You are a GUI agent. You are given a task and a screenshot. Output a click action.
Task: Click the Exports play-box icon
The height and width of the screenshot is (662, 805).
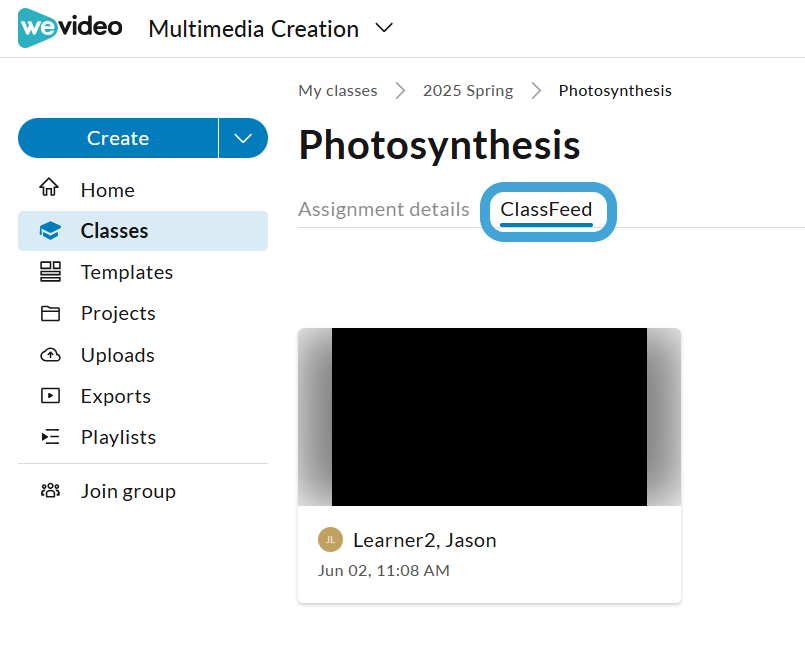click(50, 395)
